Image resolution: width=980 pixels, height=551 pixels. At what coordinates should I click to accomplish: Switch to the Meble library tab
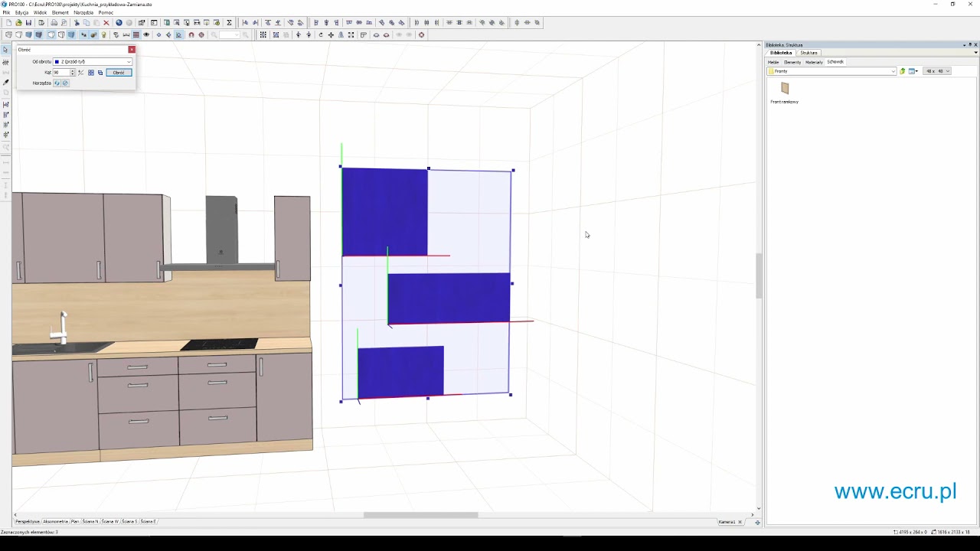[773, 62]
